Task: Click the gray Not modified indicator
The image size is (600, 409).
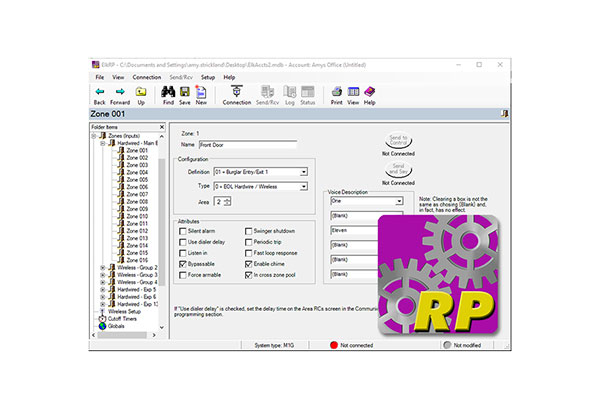Action: pos(447,345)
